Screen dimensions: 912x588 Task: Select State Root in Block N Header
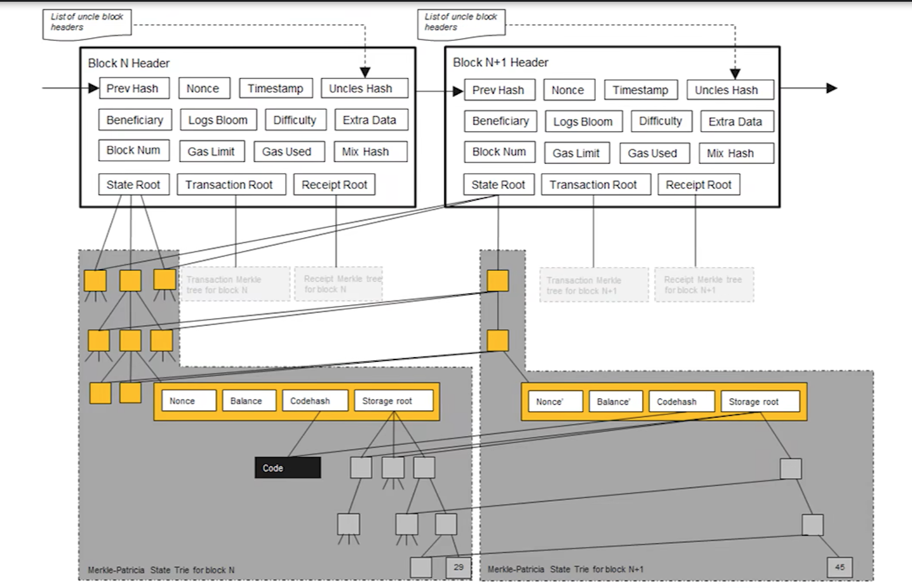click(x=134, y=184)
